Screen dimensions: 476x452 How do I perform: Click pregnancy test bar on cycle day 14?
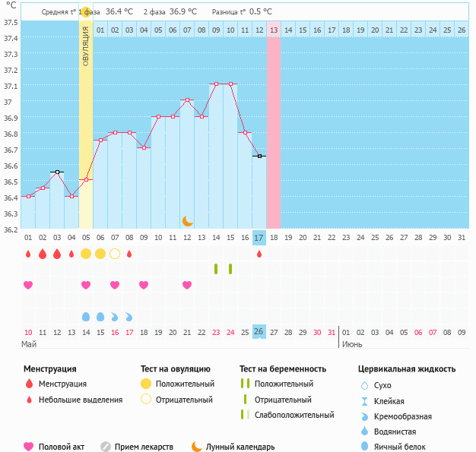pyautogui.click(x=216, y=269)
